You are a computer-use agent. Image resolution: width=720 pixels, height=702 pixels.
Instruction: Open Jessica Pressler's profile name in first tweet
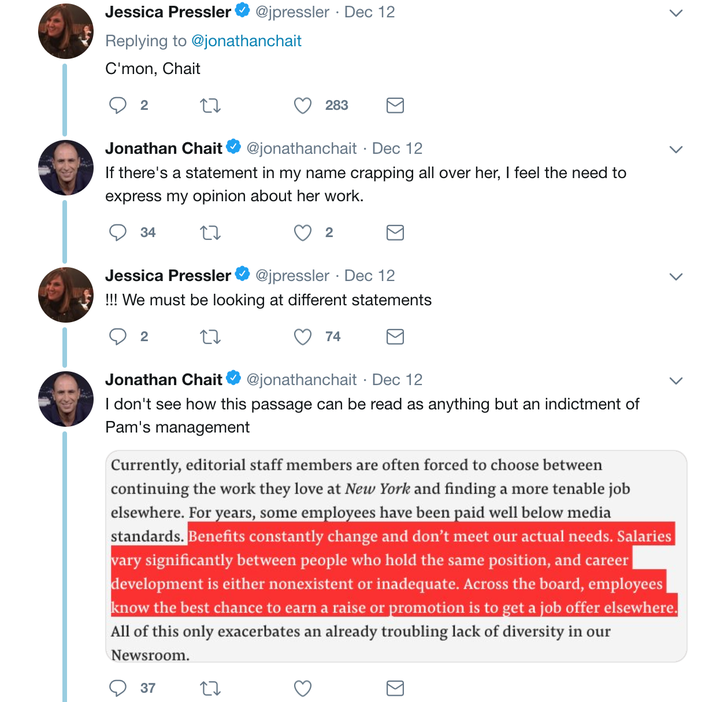click(168, 12)
